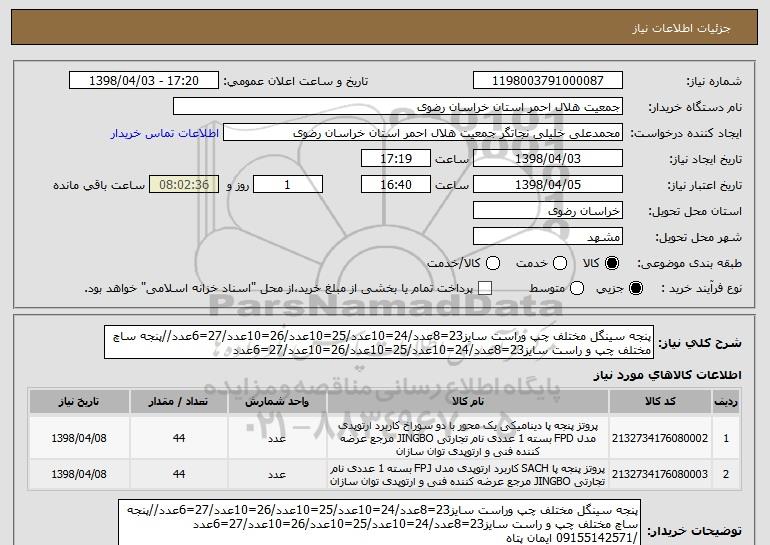Viewport: 770px width, 545px height.
Task: Click the validity time field 16:40
Action: pyautogui.click(x=396, y=185)
